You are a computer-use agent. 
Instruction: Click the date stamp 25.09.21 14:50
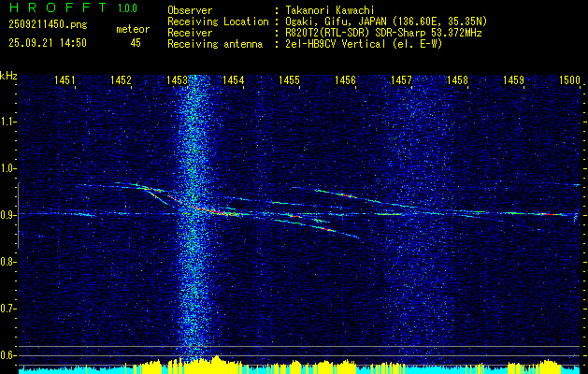[x=48, y=43]
